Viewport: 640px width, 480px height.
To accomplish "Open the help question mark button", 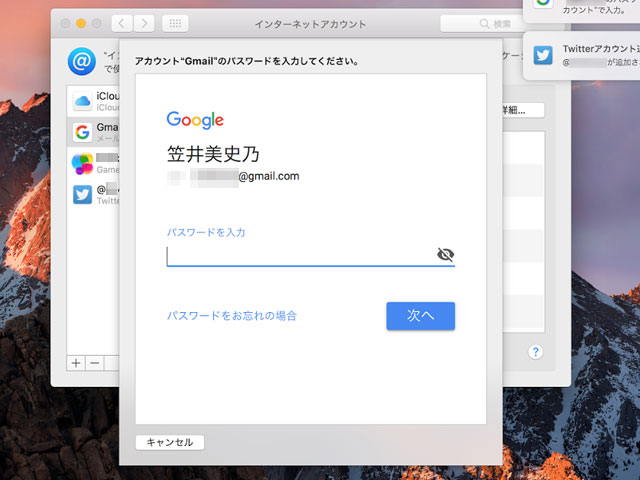I will pos(536,351).
